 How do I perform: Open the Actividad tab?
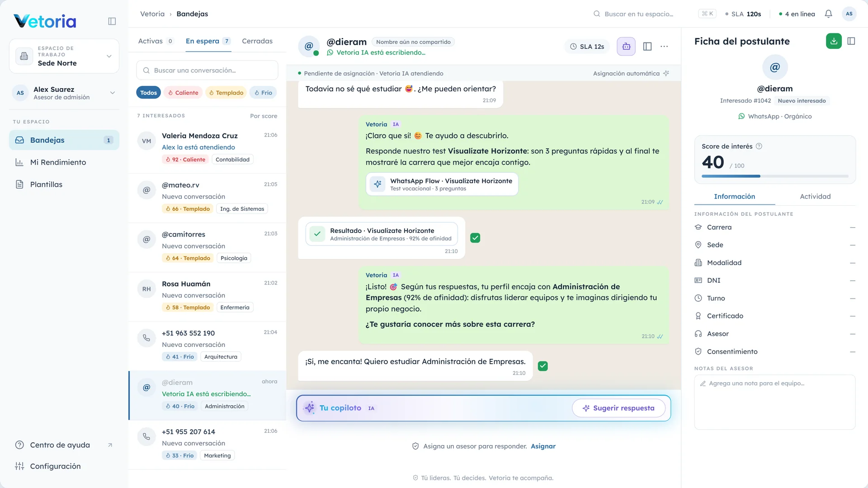click(815, 196)
